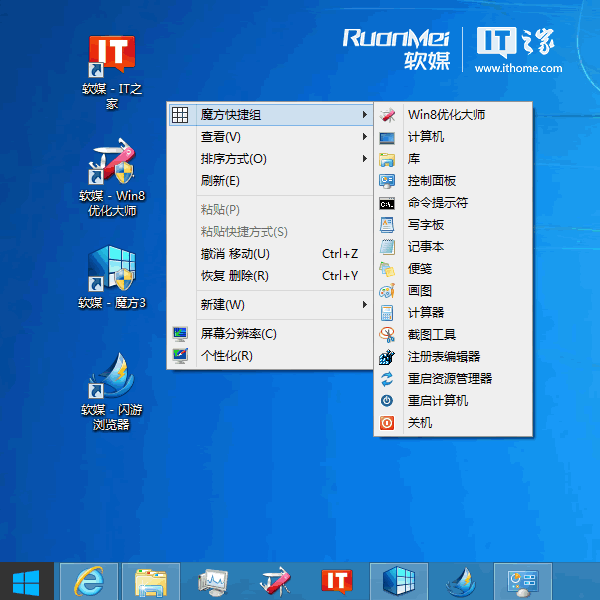
Task: Launch Internet Explorer from the taskbar
Action: click(88, 581)
